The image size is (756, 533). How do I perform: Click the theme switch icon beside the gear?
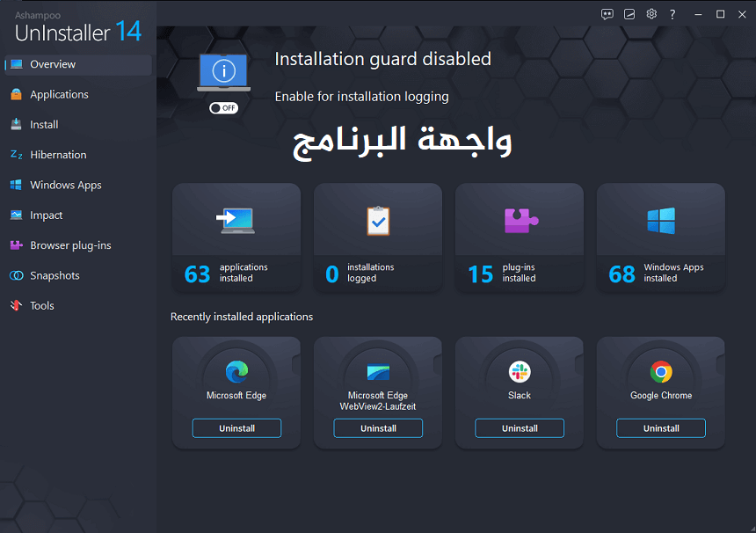[629, 14]
